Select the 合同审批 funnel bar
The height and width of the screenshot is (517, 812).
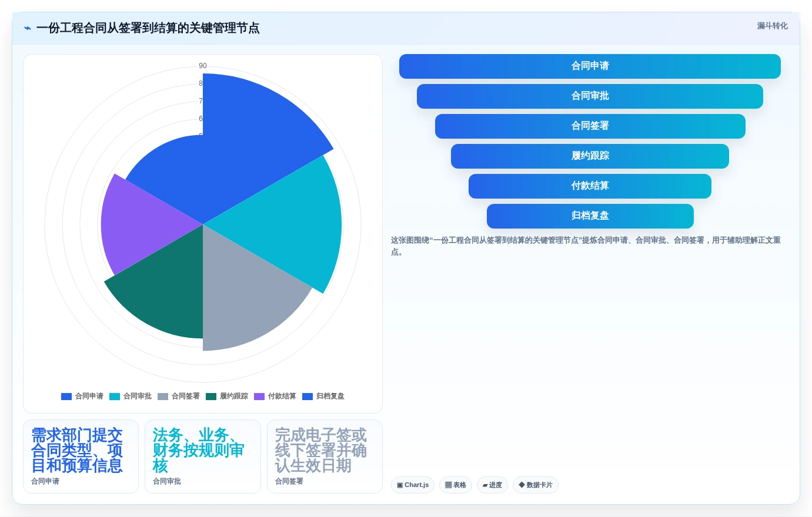[x=590, y=96]
